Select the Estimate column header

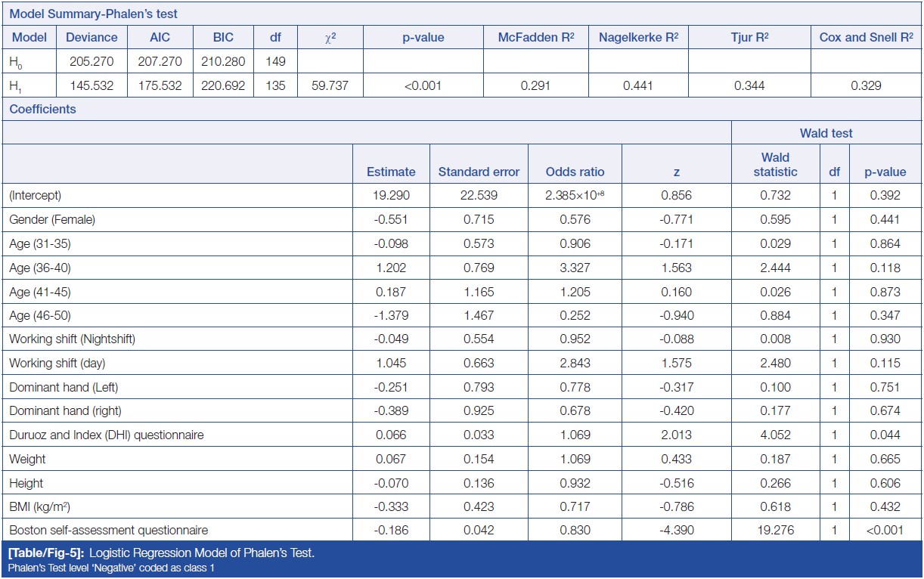pos(391,172)
